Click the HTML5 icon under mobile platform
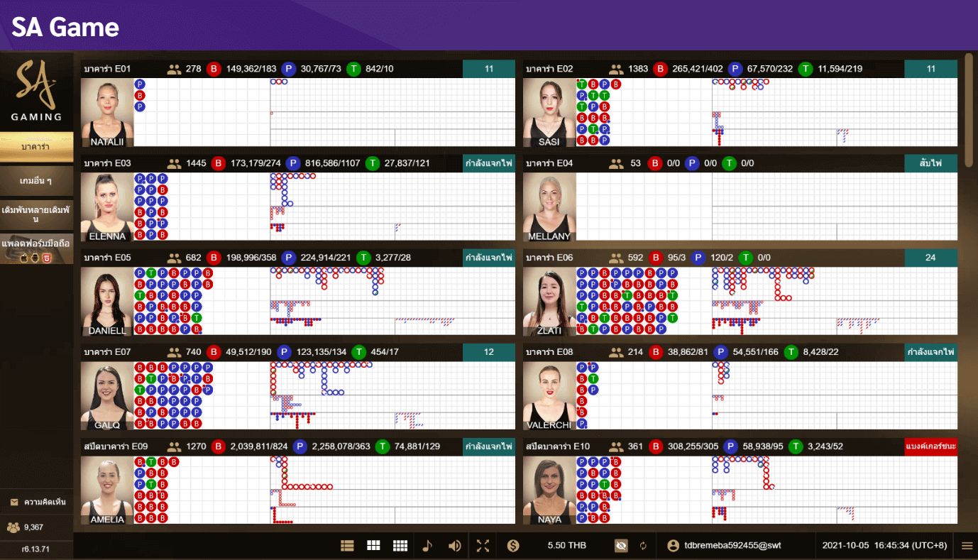This screenshot has width=978, height=560. [48, 258]
